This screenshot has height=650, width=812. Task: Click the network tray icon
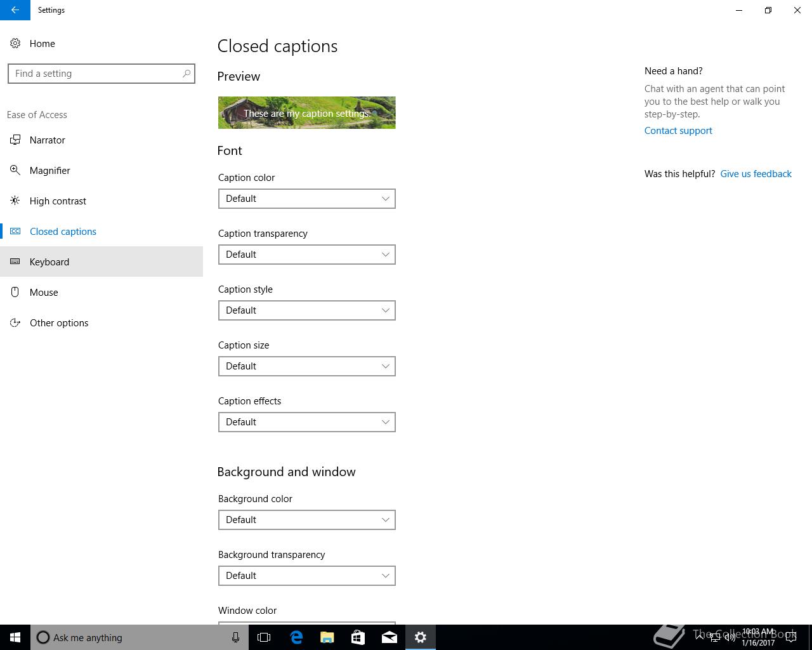[x=714, y=637]
